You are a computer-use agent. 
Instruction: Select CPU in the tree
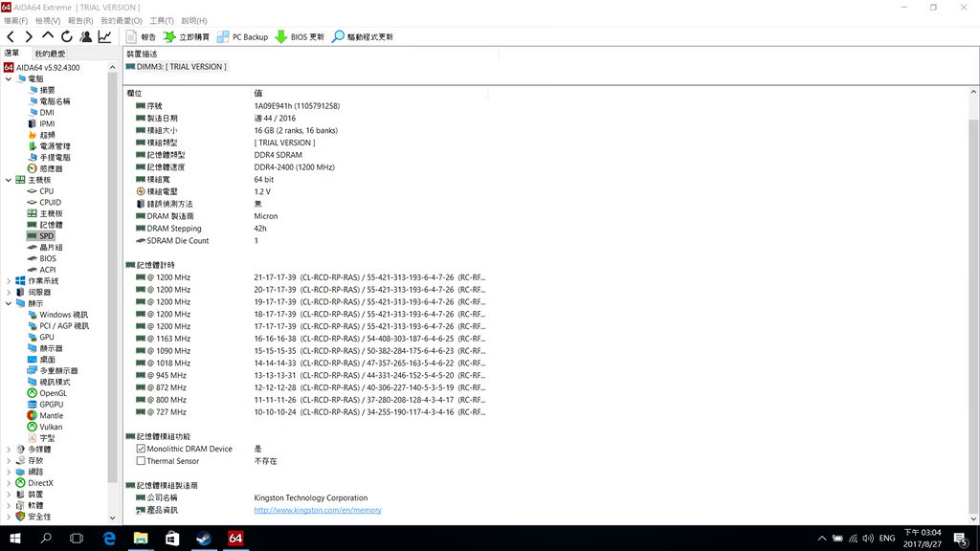coord(46,191)
